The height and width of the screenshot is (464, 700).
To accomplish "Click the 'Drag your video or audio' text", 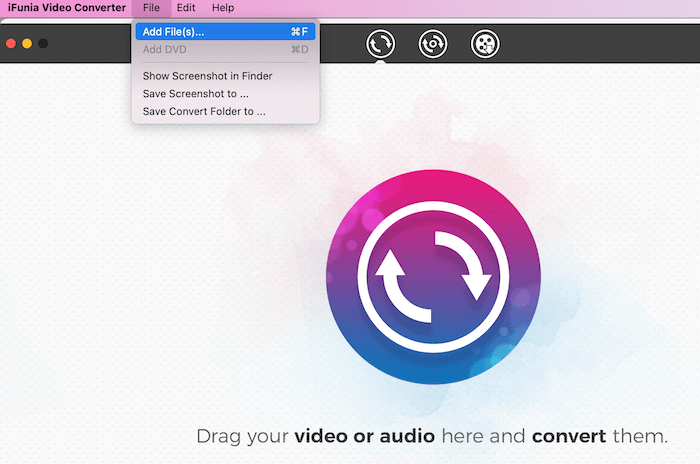I will click(431, 437).
